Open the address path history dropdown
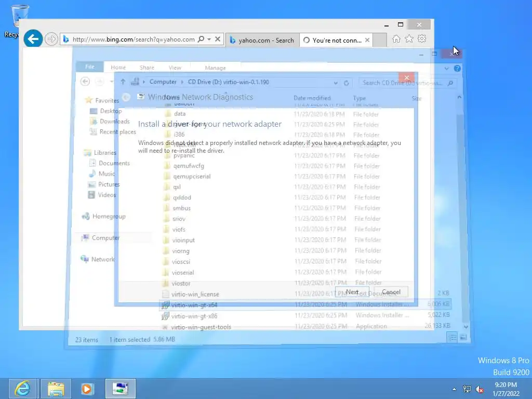This screenshot has height=399, width=532. (x=336, y=83)
